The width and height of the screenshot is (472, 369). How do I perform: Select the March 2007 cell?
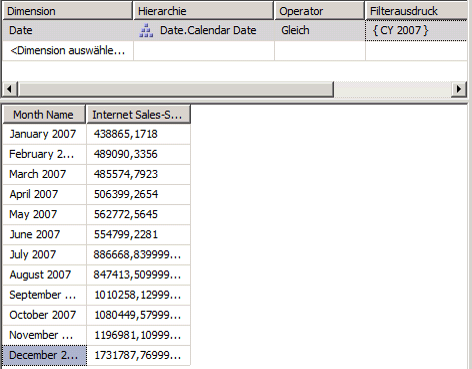click(44, 174)
